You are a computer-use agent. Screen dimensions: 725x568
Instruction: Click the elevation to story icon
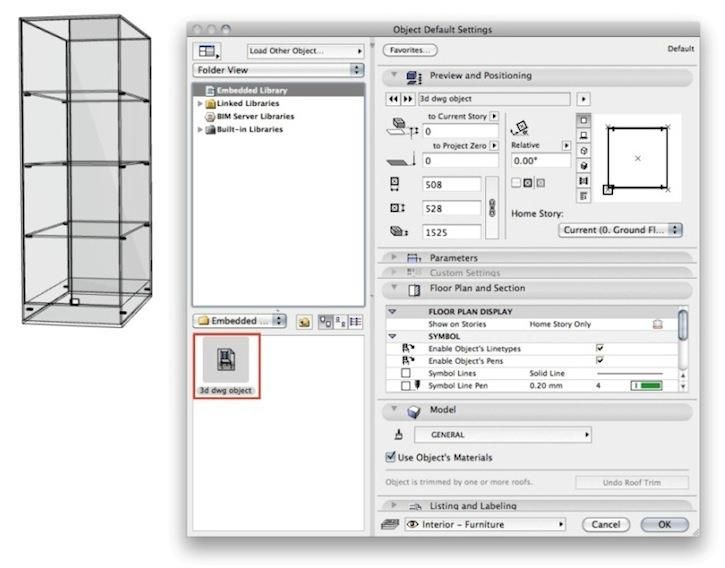tap(402, 128)
